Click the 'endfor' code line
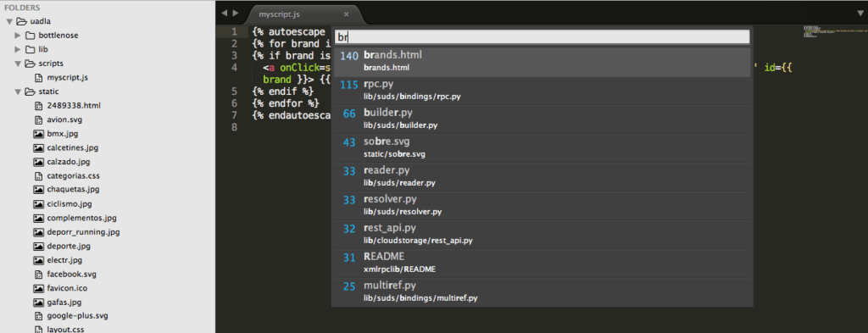 (x=286, y=103)
